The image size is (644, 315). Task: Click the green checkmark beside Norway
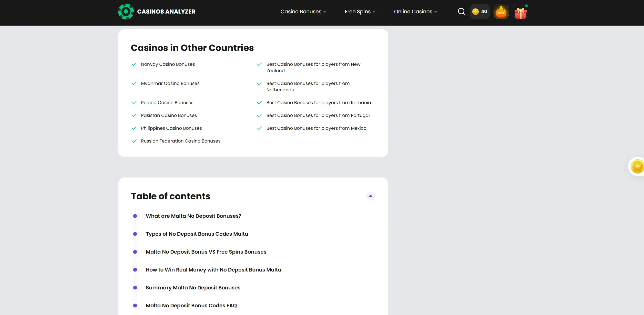tap(134, 64)
